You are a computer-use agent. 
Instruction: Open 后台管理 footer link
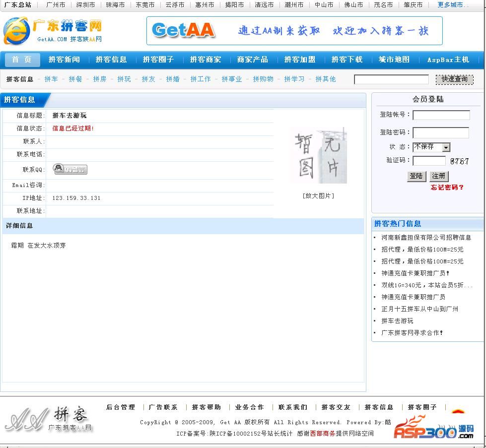point(121,407)
